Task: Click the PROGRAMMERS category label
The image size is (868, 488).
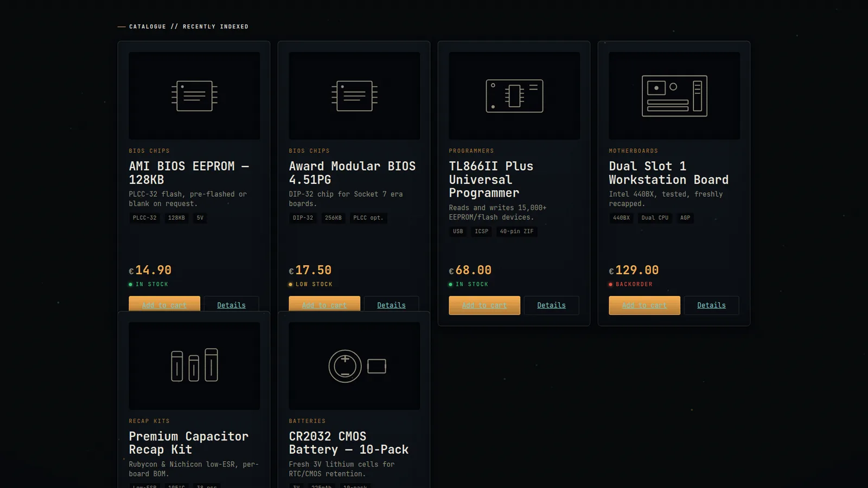Action: (x=471, y=151)
